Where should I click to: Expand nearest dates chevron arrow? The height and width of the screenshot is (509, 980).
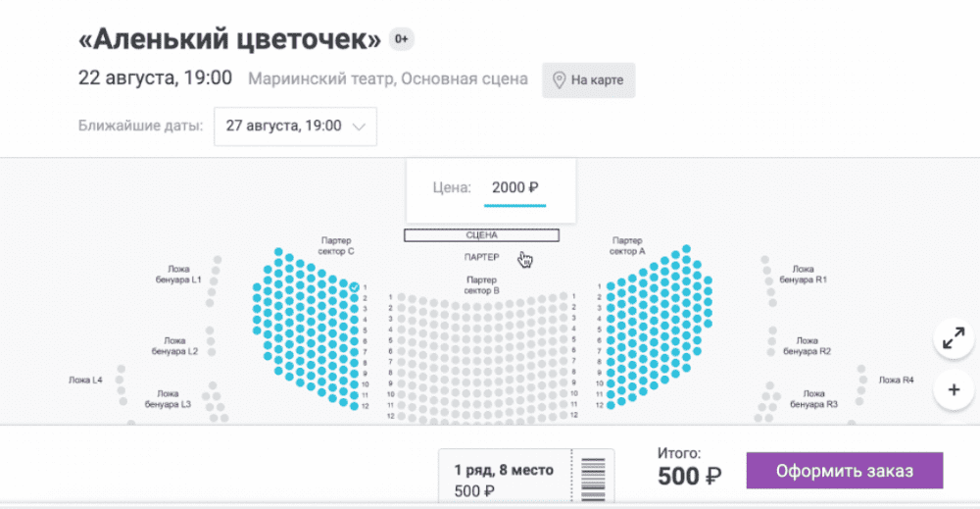(x=359, y=127)
